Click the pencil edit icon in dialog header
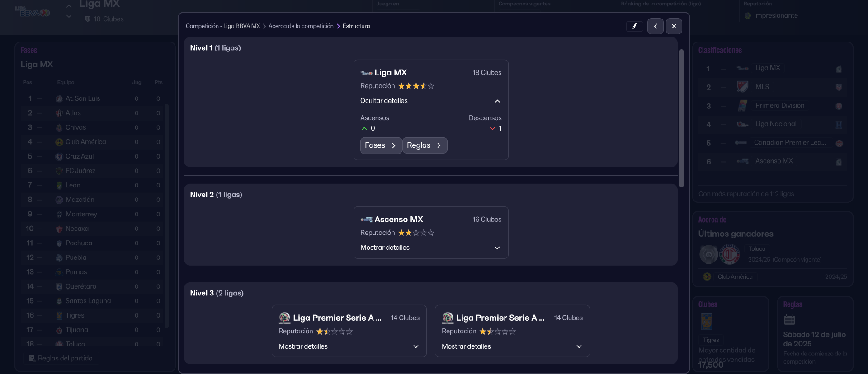Image resolution: width=868 pixels, height=374 pixels. pos(634,26)
